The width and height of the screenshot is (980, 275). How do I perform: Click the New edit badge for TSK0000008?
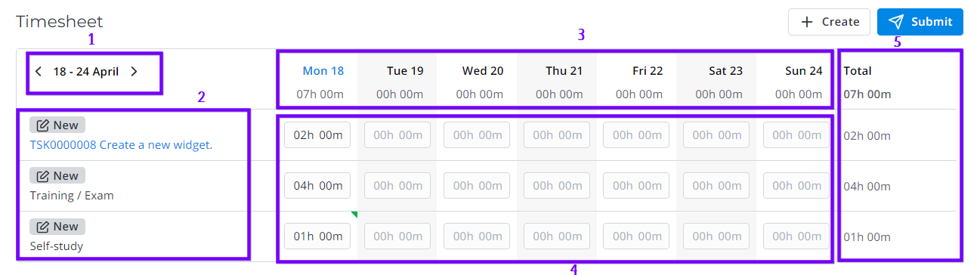(x=57, y=125)
